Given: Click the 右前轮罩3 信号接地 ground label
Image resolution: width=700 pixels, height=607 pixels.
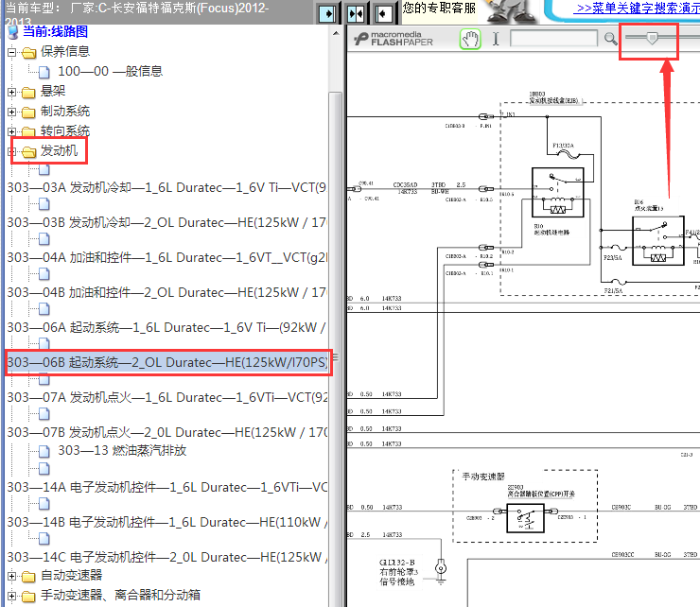Looking at the screenshot, I should [398, 572].
